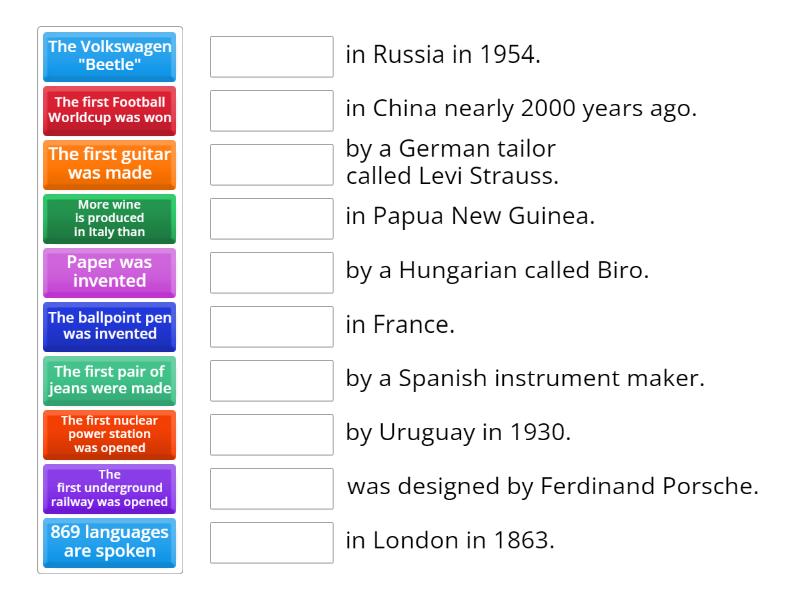Image resolution: width=800 pixels, height=600 pixels.
Task: Click the box next to 'in China nearly 2000 years ago'
Action: (x=270, y=111)
